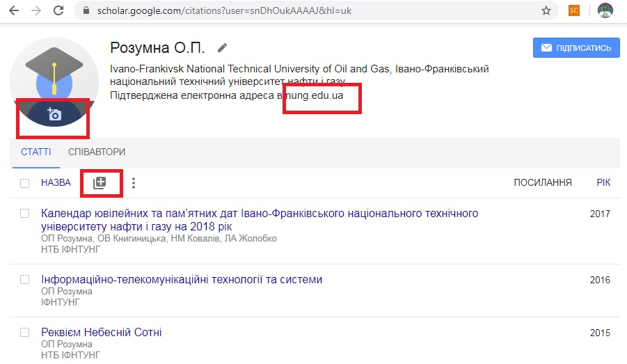Image resolution: width=627 pixels, height=364 pixels.
Task: Edit profile name with pencil icon
Action: [x=222, y=48]
